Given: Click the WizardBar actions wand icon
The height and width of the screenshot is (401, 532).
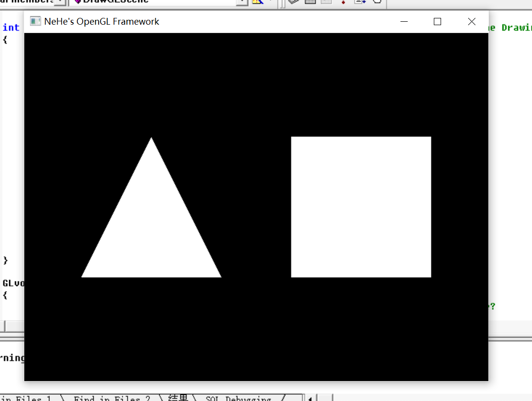Looking at the screenshot, I should point(257,1).
